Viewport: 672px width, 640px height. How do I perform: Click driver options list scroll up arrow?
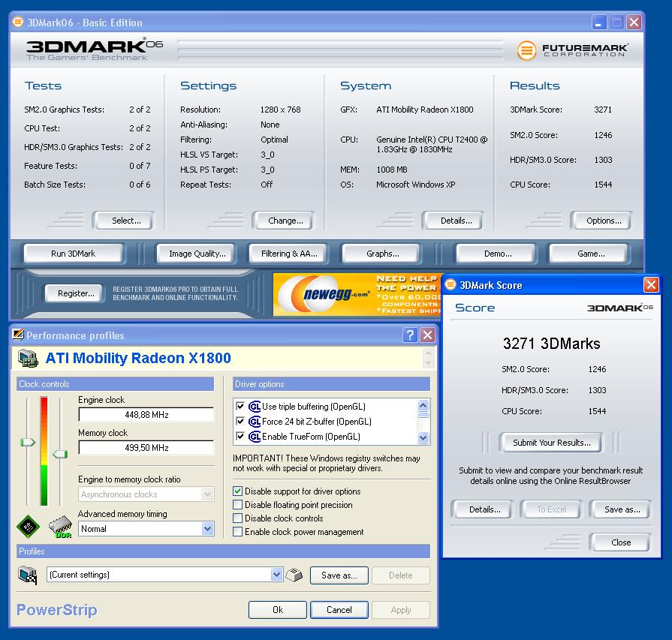click(423, 405)
